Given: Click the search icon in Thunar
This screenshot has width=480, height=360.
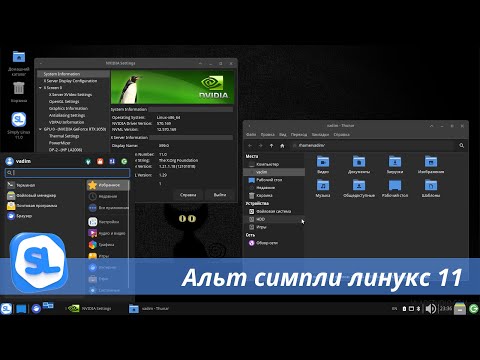Looking at the screenshot, I should click(x=461, y=146).
